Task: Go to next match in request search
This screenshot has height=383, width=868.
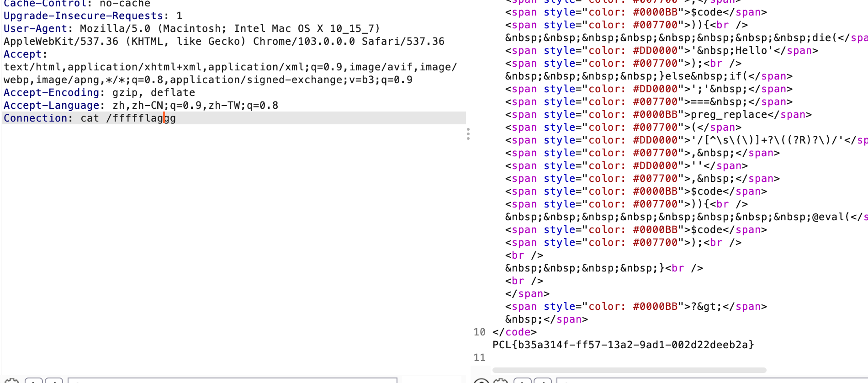Action: (54, 381)
